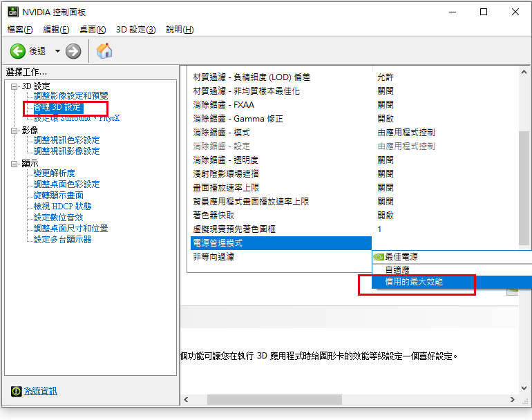The image size is (532, 420).
Task: Select 背景應用程式畫面播放速率上限 row
Action: tap(281, 202)
